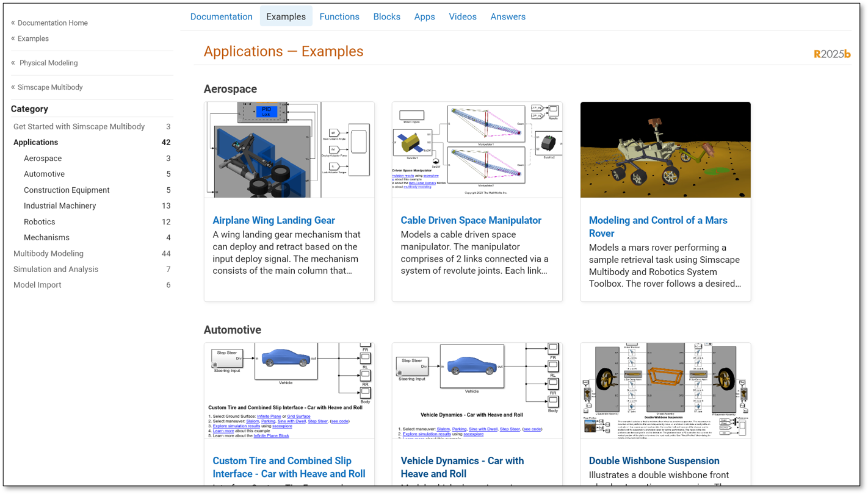Open the Documentation tab
Image resolution: width=868 pixels, height=494 pixels.
click(221, 16)
